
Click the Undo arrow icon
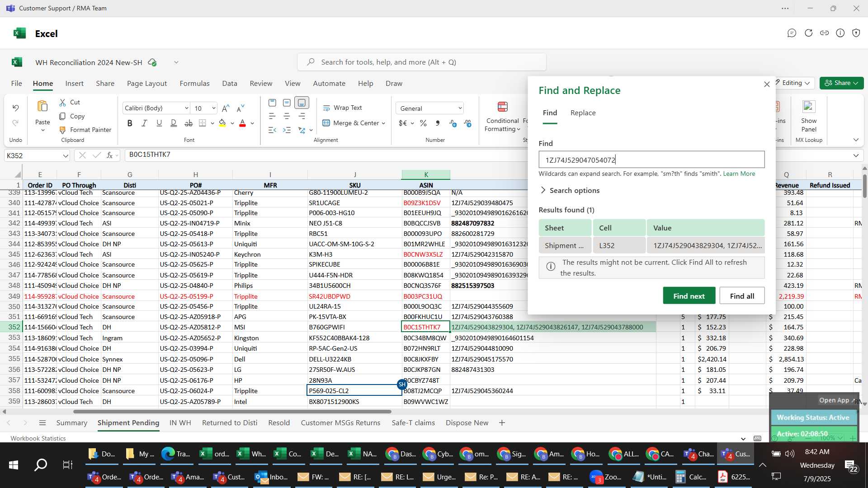[x=15, y=108]
